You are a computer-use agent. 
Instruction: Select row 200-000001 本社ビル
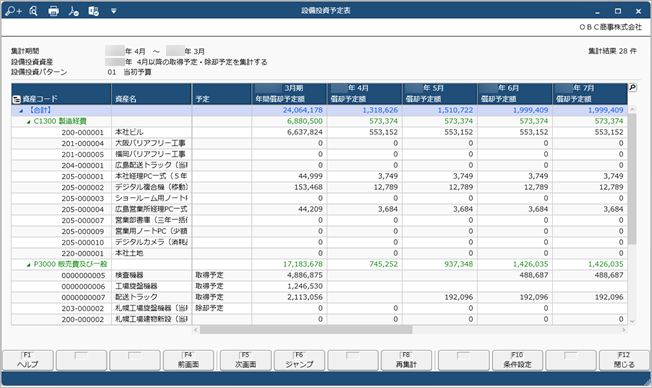tap(319, 132)
